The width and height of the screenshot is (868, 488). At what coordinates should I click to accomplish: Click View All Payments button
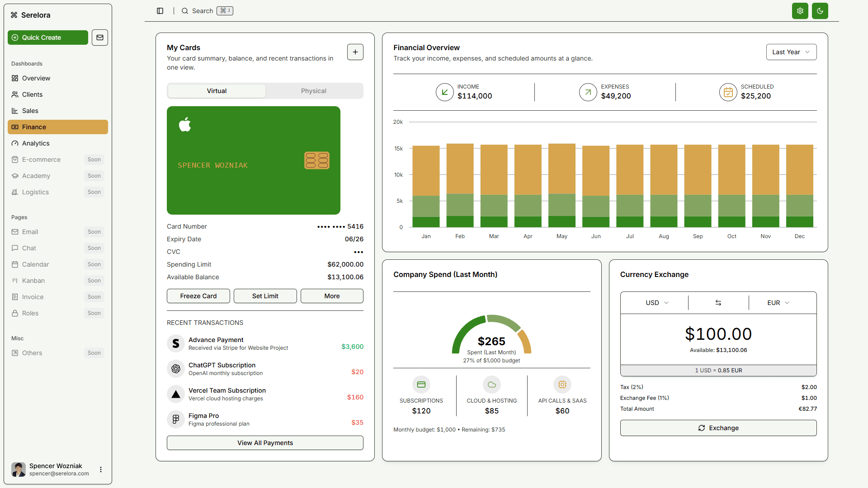pyautogui.click(x=265, y=443)
